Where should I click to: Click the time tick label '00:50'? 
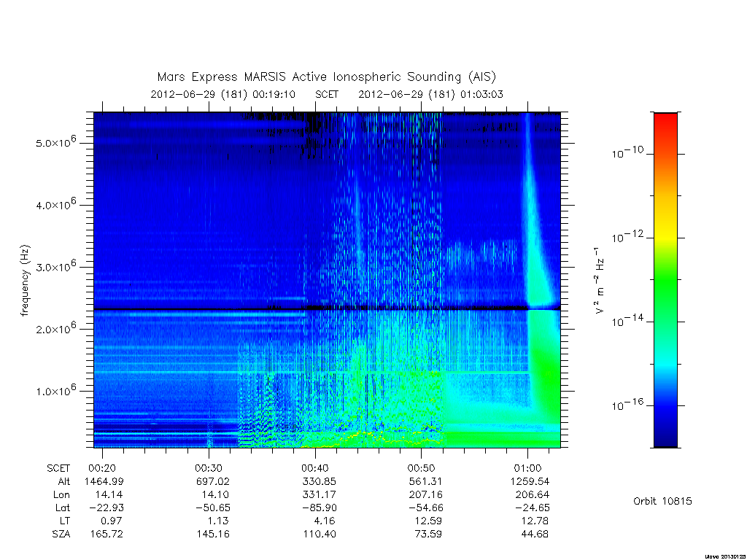click(421, 469)
